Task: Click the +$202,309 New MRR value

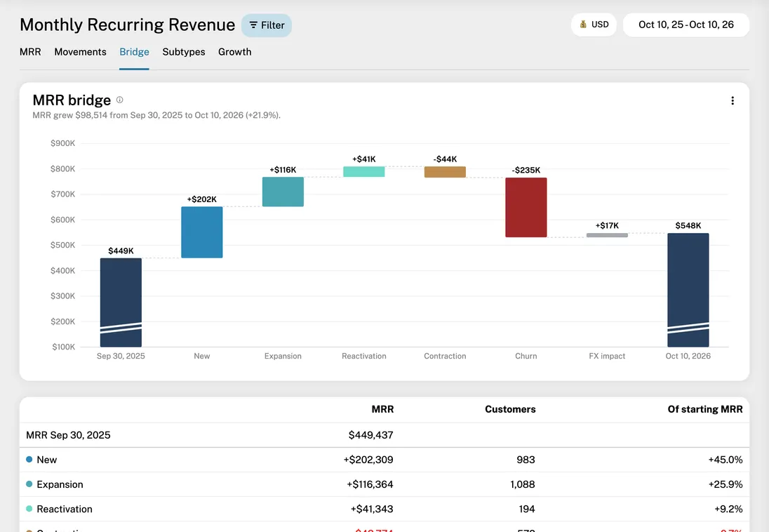Action: pyautogui.click(x=368, y=460)
